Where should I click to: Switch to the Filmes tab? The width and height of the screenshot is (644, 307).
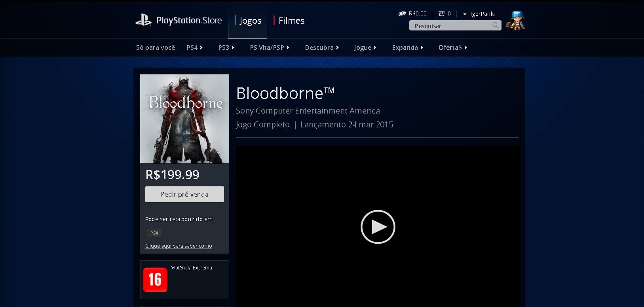[289, 21]
